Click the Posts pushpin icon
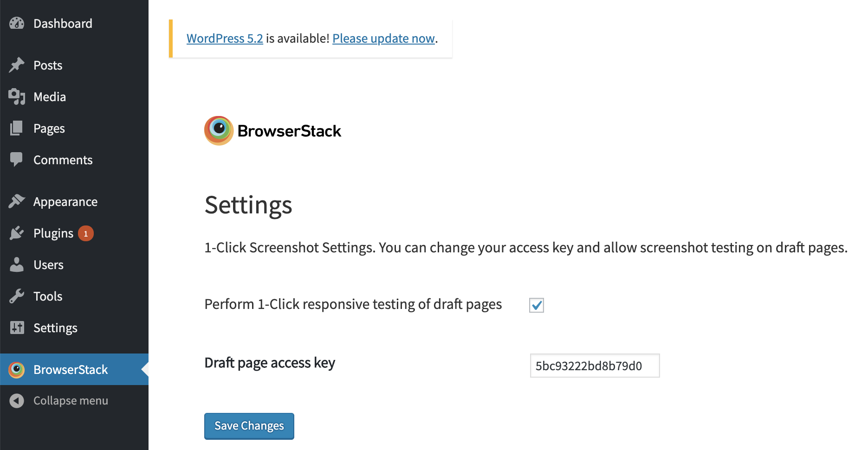Viewport: 868px width, 450px height. point(17,65)
